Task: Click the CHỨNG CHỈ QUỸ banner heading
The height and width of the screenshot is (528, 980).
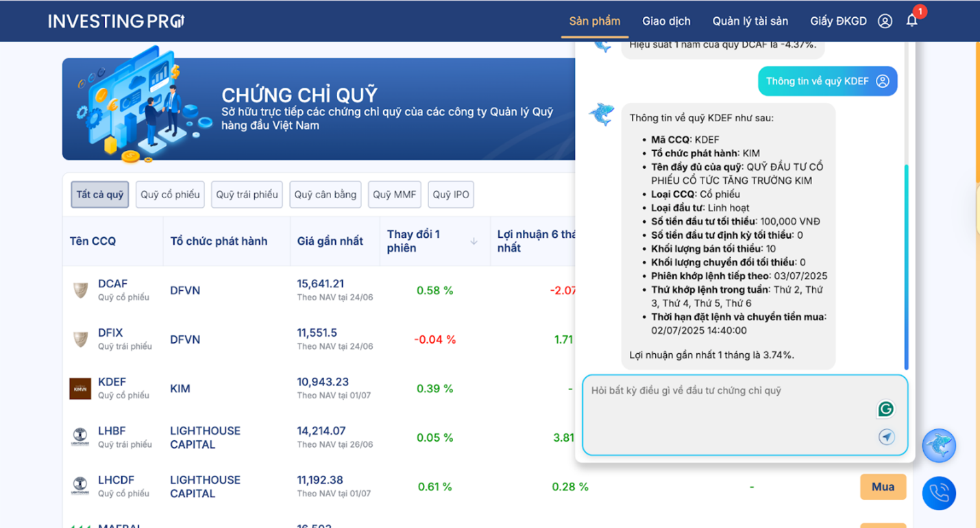Action: pos(299,95)
